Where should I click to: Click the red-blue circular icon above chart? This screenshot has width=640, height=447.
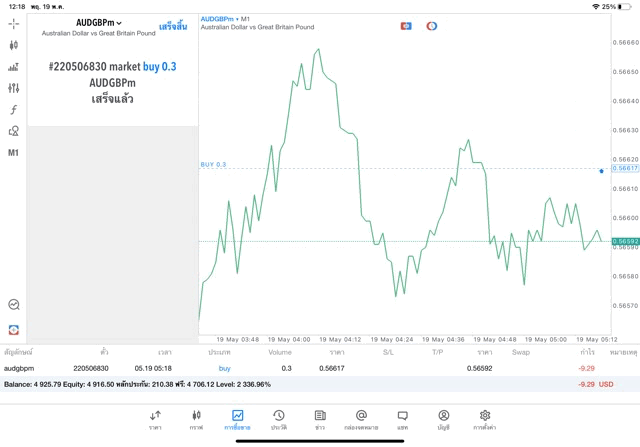432,25
